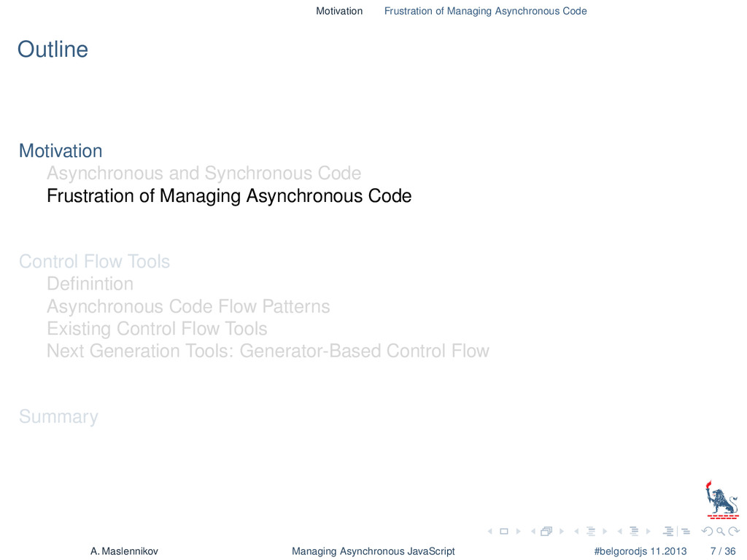The width and height of the screenshot is (747, 560).
Task: Open Frustration of Managing Asynchronous Code outline entry
Action: (x=229, y=196)
